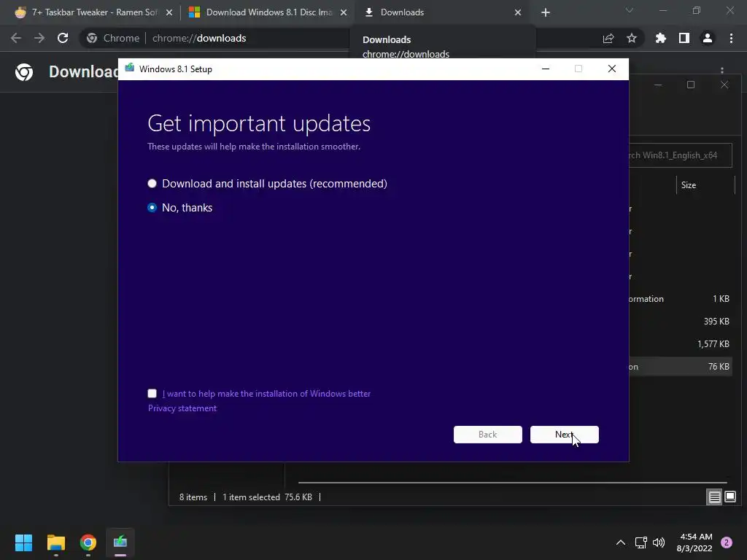Viewport: 747px width, 560px height.
Task: Show hidden system tray icons
Action: coord(621,542)
